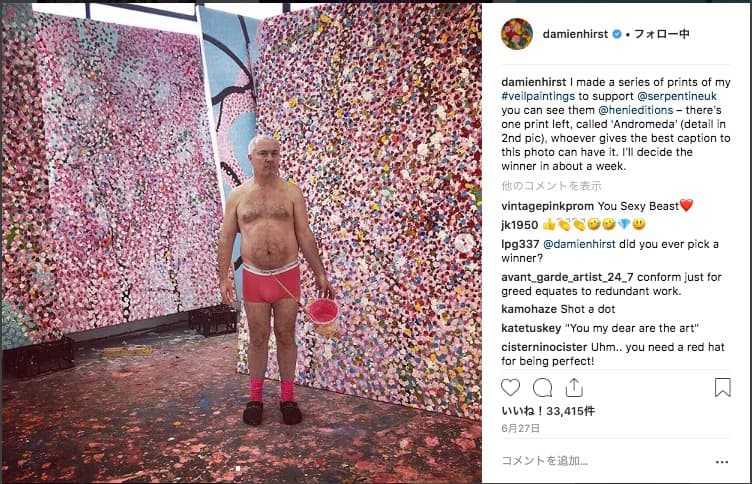Open the damienhirst username in header
752x484 pixels.
(x=576, y=34)
